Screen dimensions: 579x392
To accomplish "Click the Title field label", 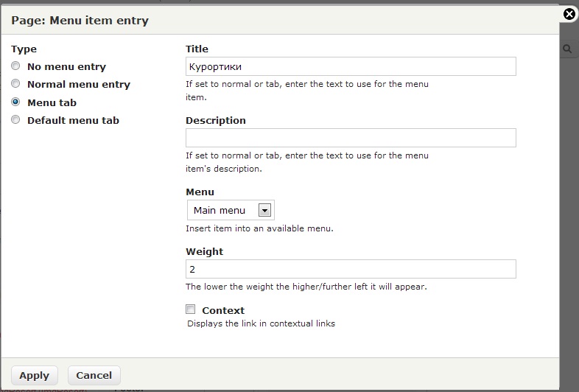I will [197, 49].
